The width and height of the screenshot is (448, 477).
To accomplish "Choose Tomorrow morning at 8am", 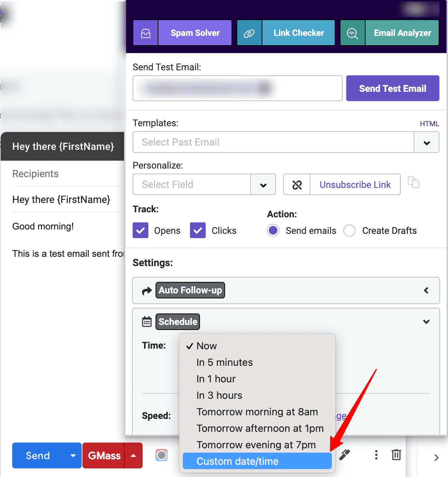I will [257, 412].
